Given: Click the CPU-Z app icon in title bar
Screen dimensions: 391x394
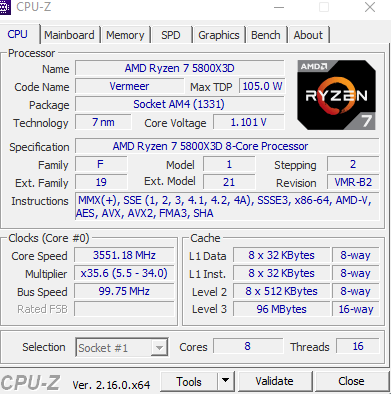Looking at the screenshot, I should point(5,7).
